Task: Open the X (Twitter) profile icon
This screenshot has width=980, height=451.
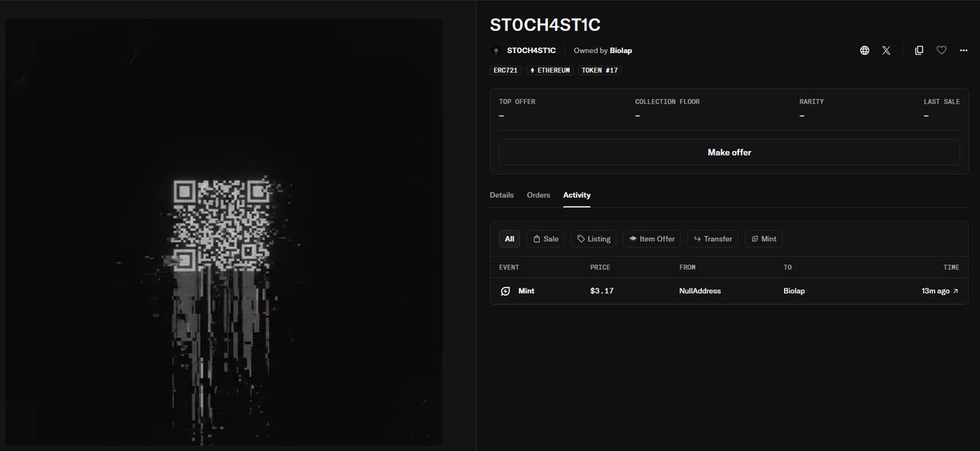Action: pyautogui.click(x=886, y=51)
